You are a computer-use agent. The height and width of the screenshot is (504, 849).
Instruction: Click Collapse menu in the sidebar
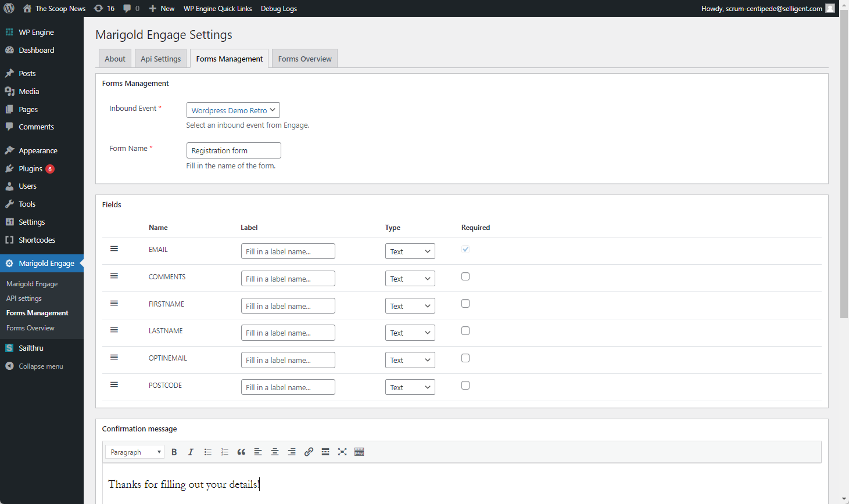point(41,366)
